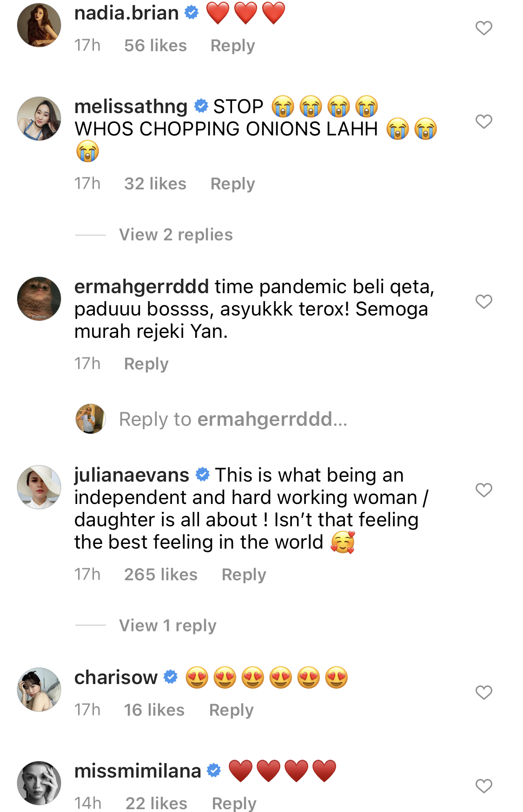
Task: Open missmimilana's profile avatar
Action: pyautogui.click(x=39, y=783)
